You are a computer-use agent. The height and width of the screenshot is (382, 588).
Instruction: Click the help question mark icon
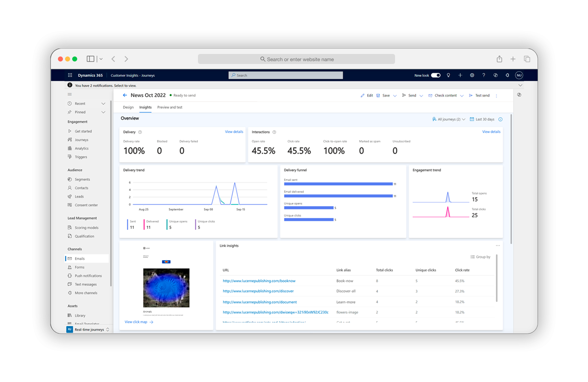[483, 75]
